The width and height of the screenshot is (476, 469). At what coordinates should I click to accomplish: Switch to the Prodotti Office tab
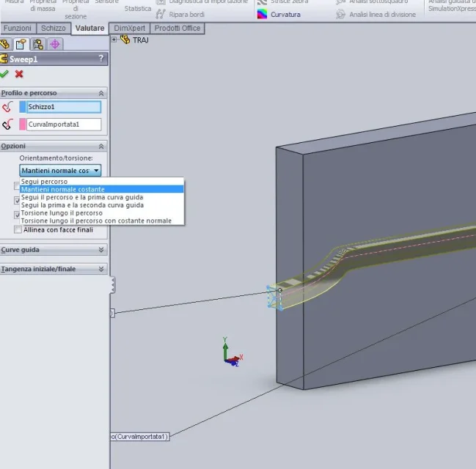(x=177, y=28)
